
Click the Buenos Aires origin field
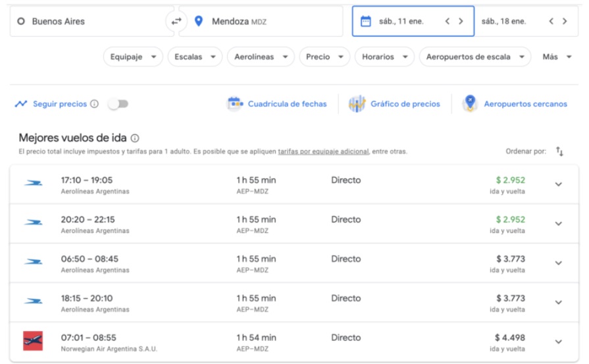tap(92, 22)
